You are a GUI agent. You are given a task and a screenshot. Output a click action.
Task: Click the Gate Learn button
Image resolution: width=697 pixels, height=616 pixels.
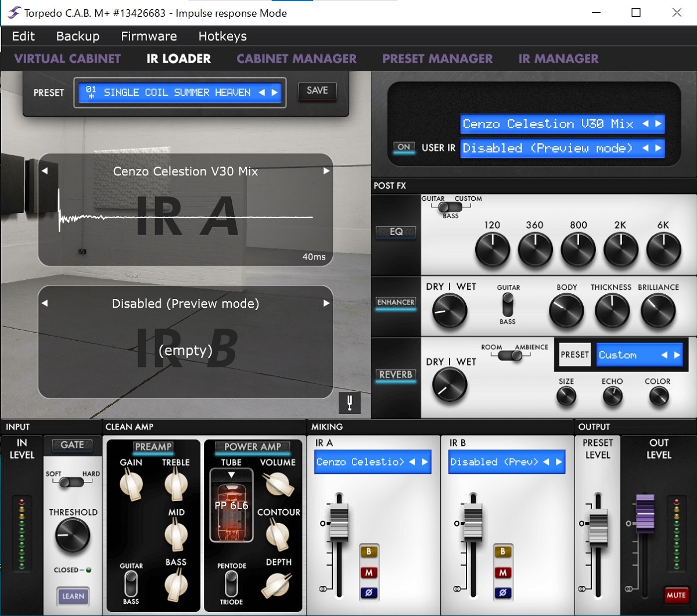[x=73, y=596]
